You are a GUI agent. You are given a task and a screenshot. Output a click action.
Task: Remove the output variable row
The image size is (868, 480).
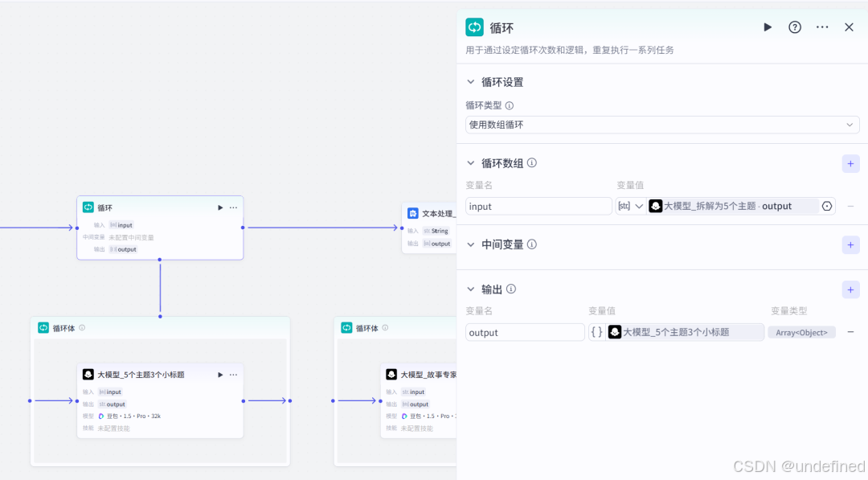pos(850,332)
